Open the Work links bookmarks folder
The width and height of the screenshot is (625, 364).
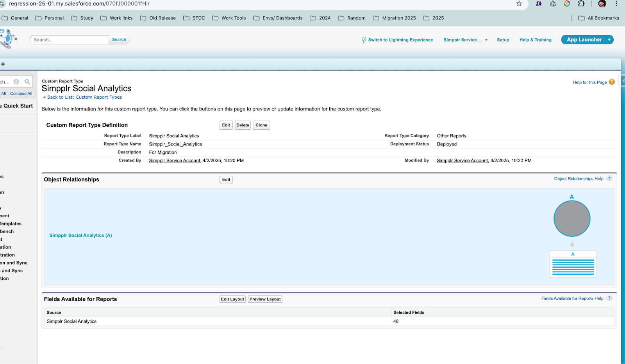[x=116, y=18]
